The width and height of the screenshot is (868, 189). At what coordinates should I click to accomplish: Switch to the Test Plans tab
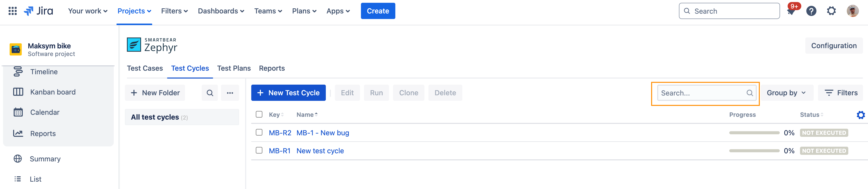(x=234, y=68)
